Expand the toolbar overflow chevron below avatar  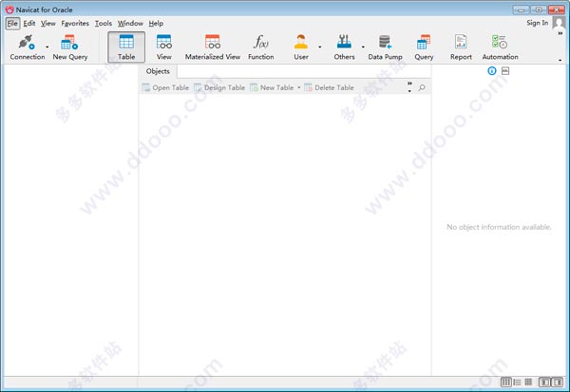pos(560,33)
